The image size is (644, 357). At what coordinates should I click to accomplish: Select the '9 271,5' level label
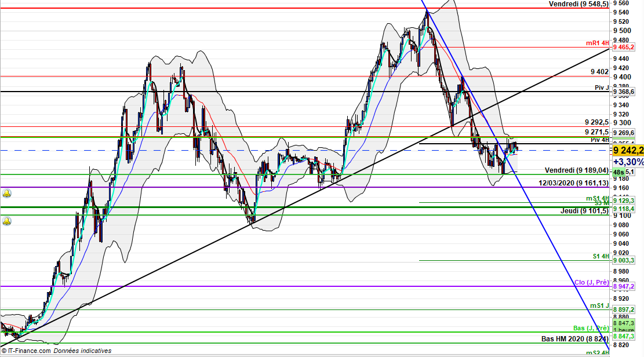pos(597,132)
